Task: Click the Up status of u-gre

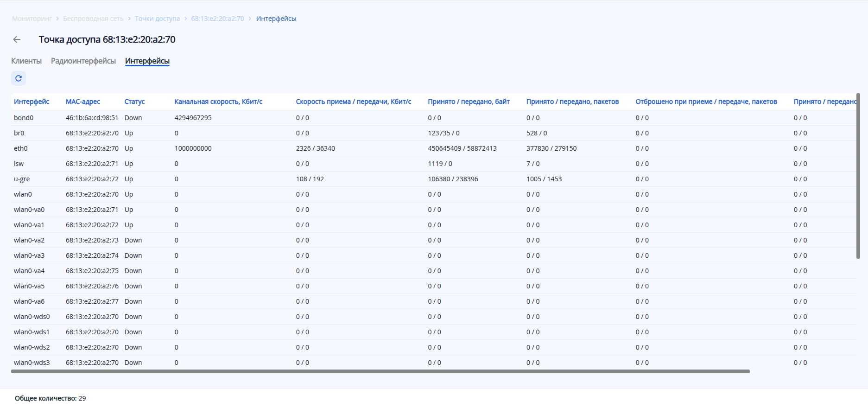Action: point(129,179)
